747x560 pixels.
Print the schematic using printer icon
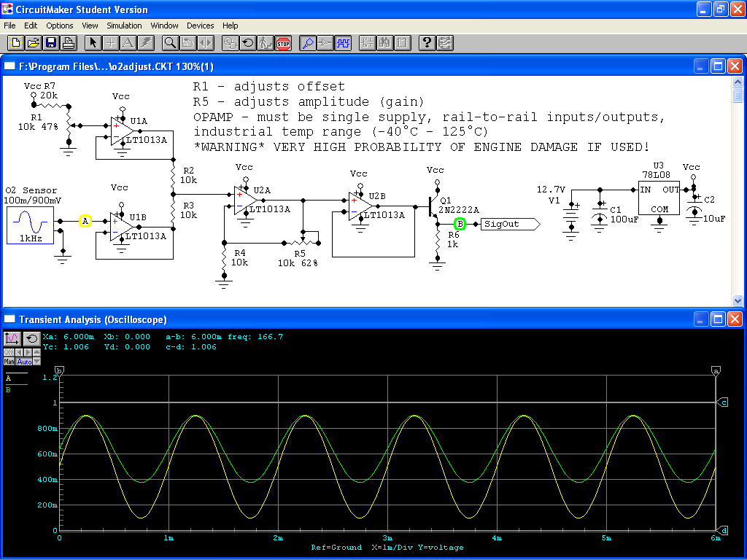coord(69,43)
